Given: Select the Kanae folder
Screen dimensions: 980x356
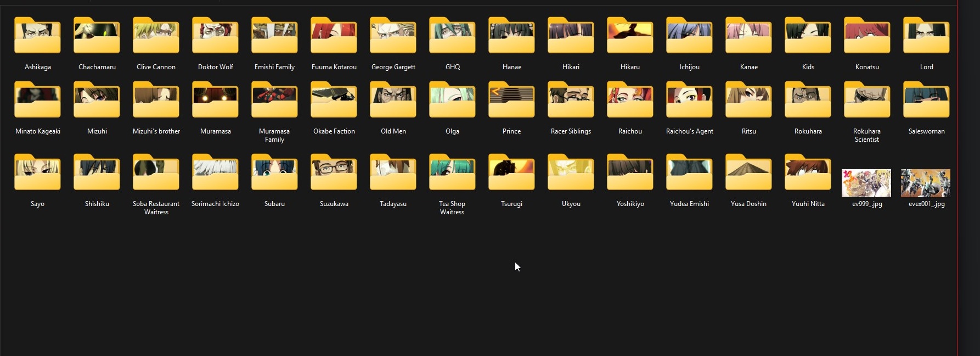Looking at the screenshot, I should tap(748, 35).
